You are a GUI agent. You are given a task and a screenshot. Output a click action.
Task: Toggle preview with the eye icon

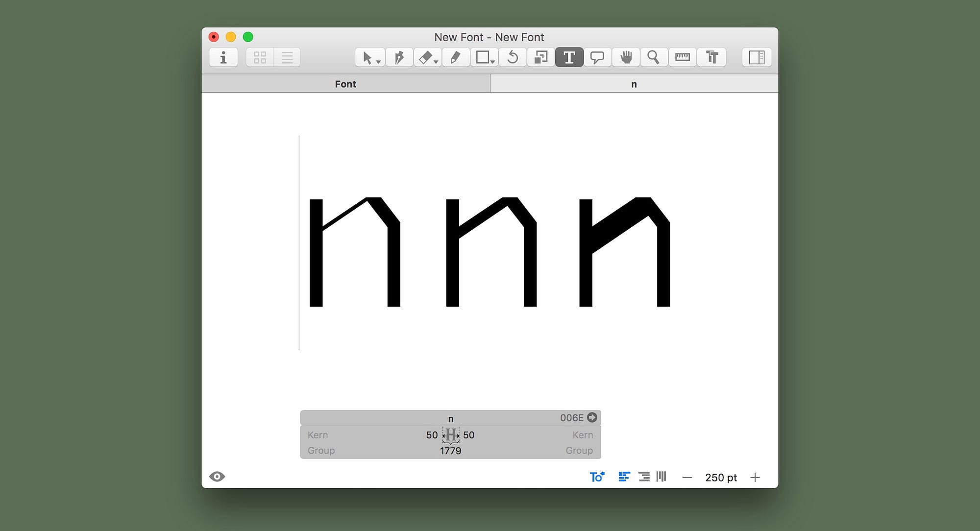coord(217,477)
